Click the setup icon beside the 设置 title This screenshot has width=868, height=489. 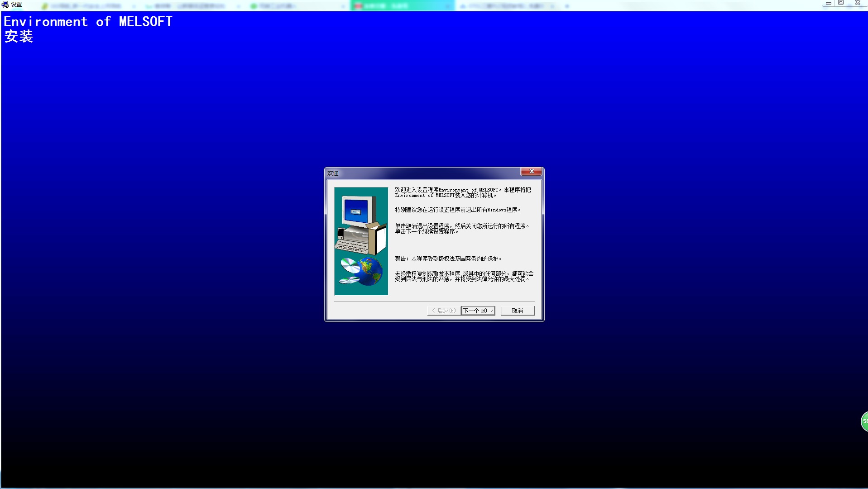pyautogui.click(x=5, y=5)
